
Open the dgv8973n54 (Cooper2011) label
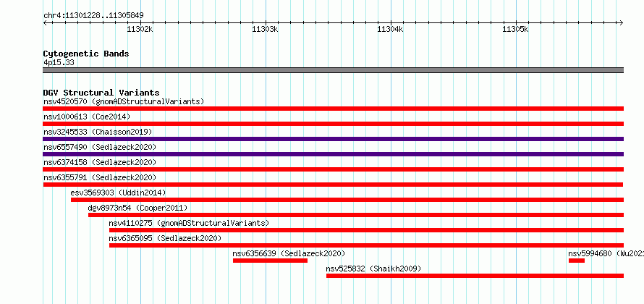[137, 208]
